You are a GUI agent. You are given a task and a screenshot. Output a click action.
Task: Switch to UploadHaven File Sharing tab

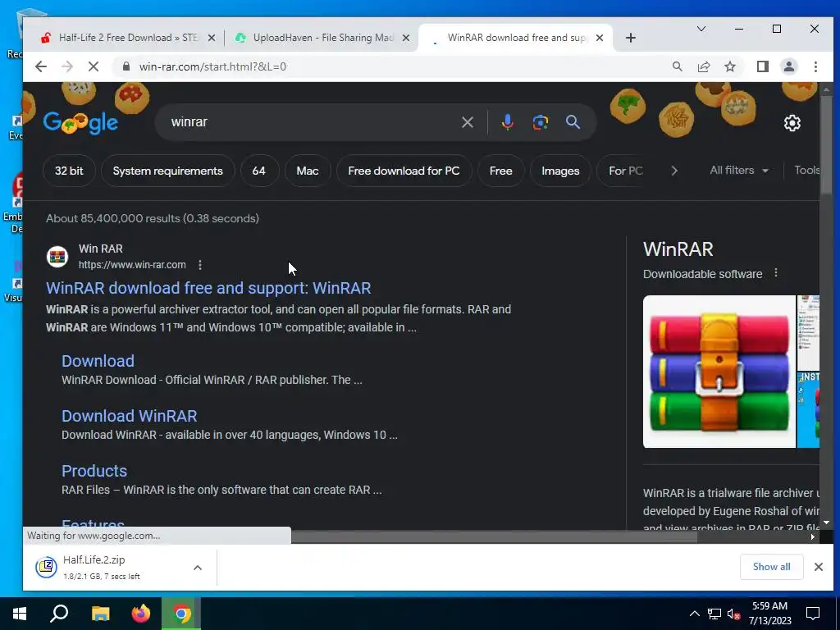click(x=322, y=38)
